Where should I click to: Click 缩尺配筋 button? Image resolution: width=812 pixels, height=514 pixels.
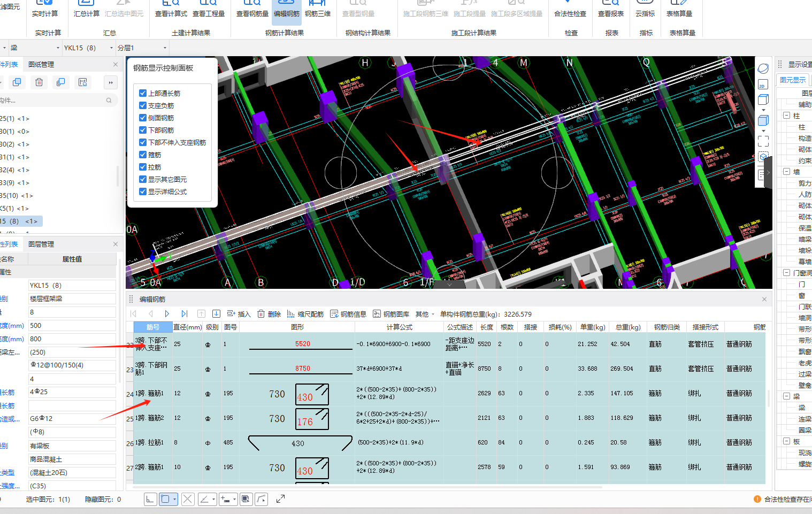(305, 314)
